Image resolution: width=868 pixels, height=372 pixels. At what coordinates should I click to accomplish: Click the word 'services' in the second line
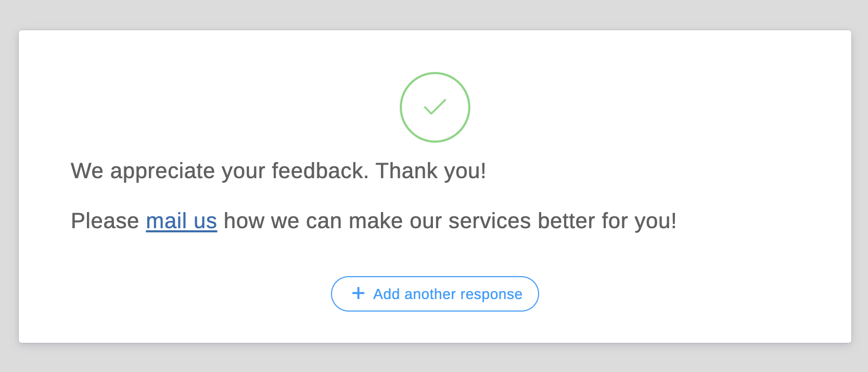coord(489,221)
